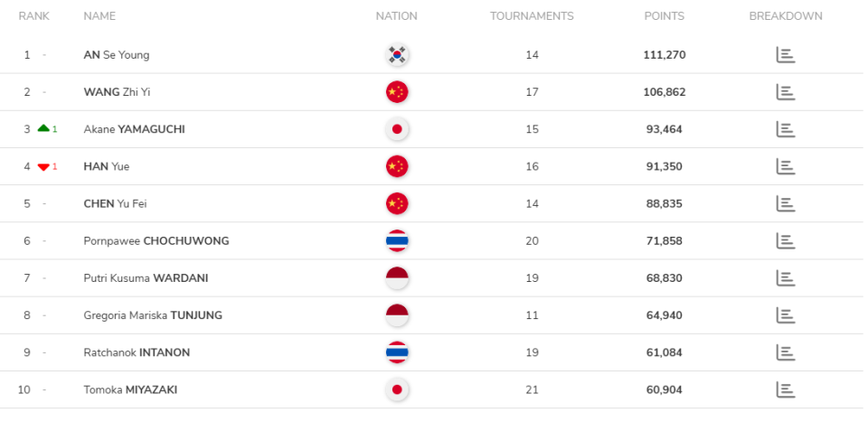The height and width of the screenshot is (422, 868).
Task: Click South Korea flag next to AN Se Young
Action: (396, 55)
